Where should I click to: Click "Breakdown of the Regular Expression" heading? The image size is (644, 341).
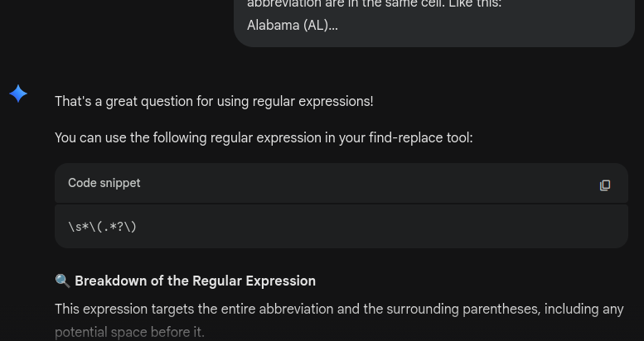195,281
